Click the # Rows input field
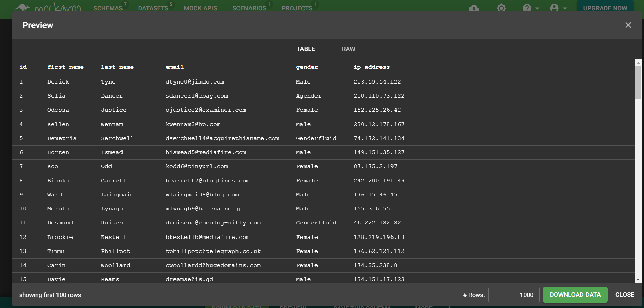644x308 pixels. [x=514, y=295]
